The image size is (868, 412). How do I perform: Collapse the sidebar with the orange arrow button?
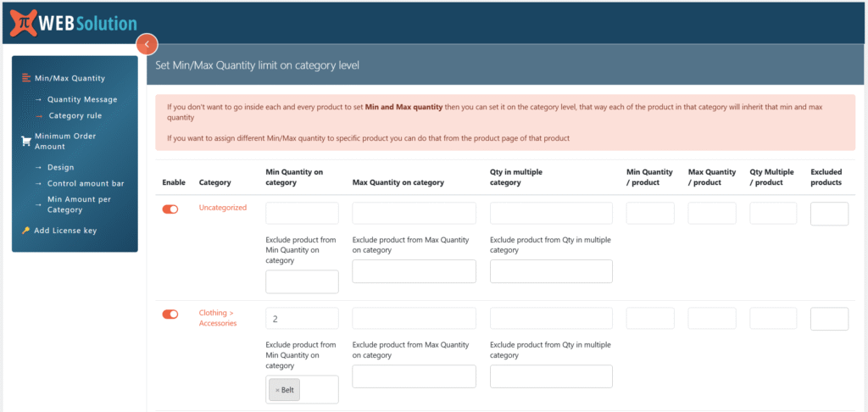pyautogui.click(x=147, y=44)
